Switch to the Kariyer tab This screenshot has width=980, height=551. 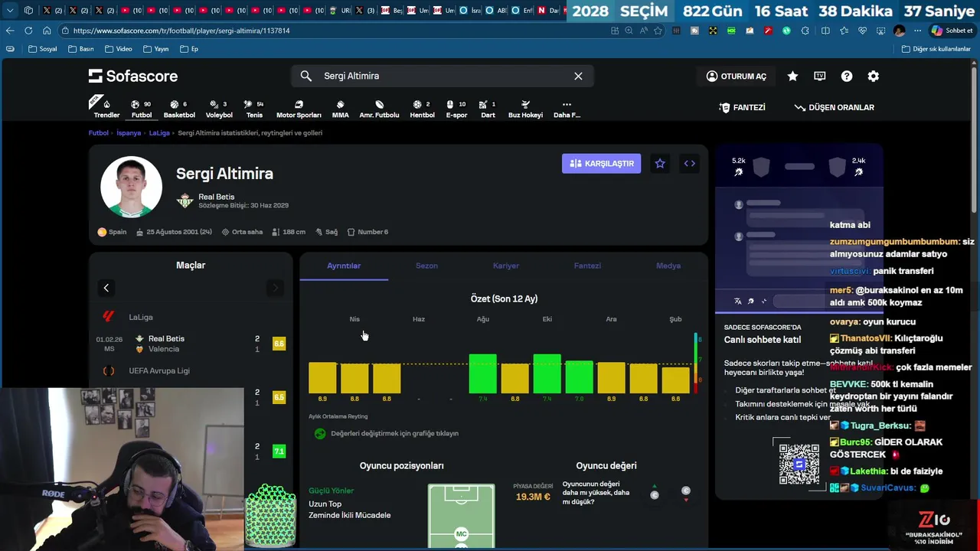pos(506,266)
